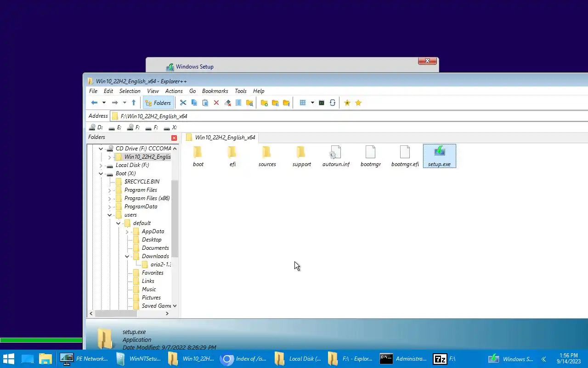Open organize bookmarks star icon
Viewport: 588px width, 368px height.
(x=358, y=103)
